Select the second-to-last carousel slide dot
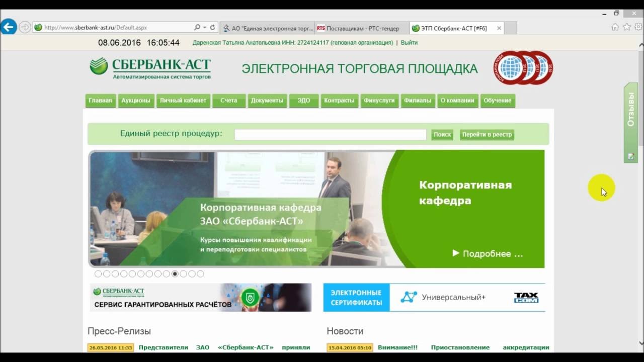Viewport: 644px width, 362px height. coord(192,274)
